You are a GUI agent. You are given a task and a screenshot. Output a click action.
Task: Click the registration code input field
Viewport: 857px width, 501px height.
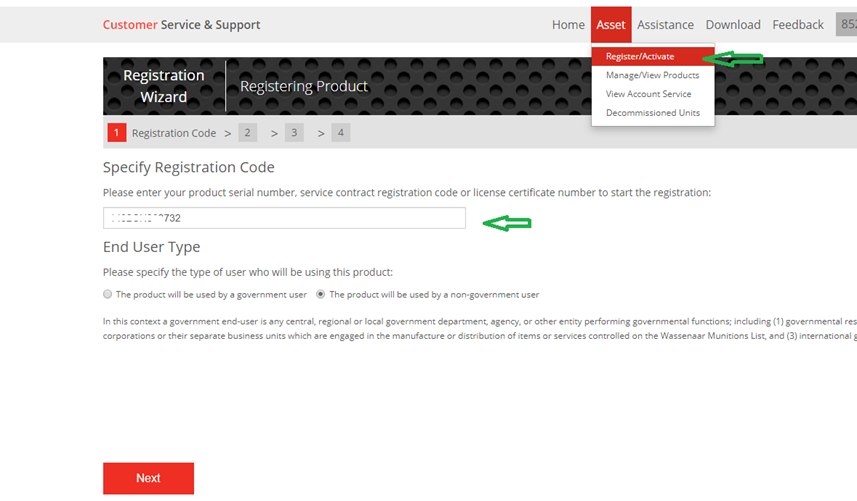pyautogui.click(x=284, y=218)
